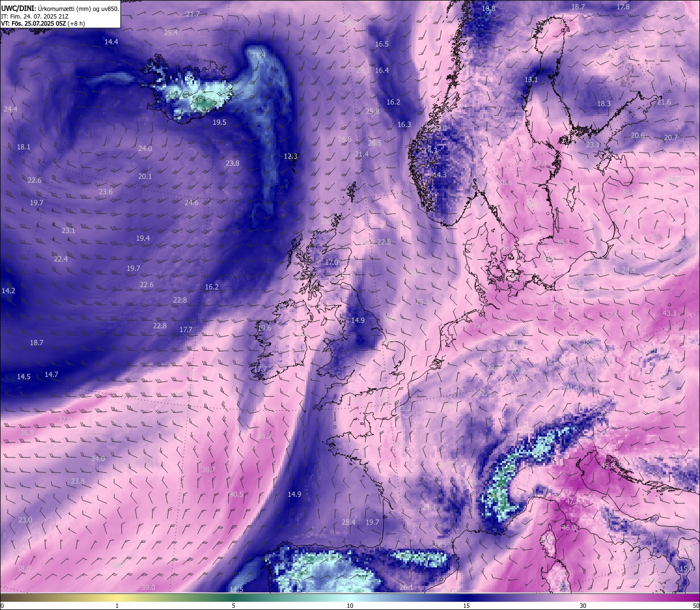Click the map value '18.1'
The image size is (700, 610).
(24, 147)
